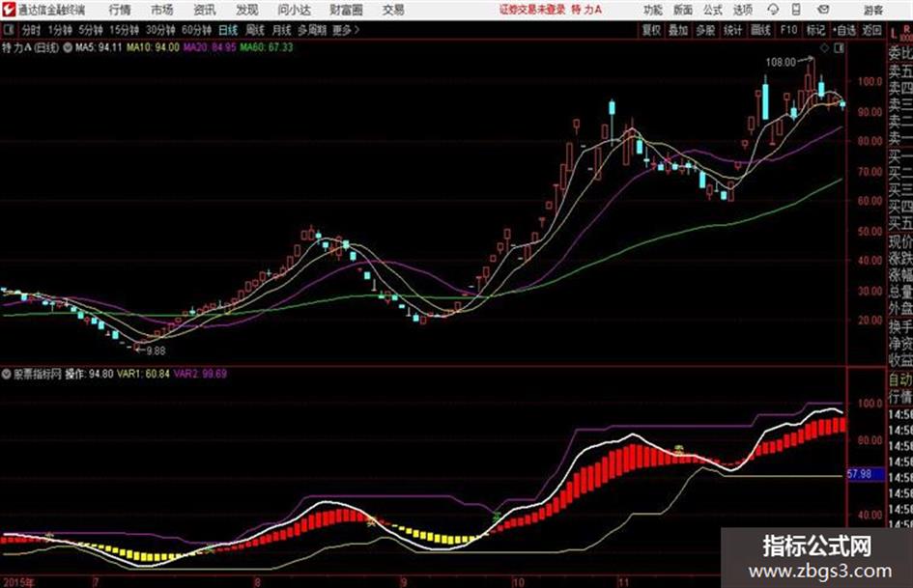Viewport: 913px width, 588px height.
Task: Switch to 30分钟 chart period
Action: click(160, 30)
